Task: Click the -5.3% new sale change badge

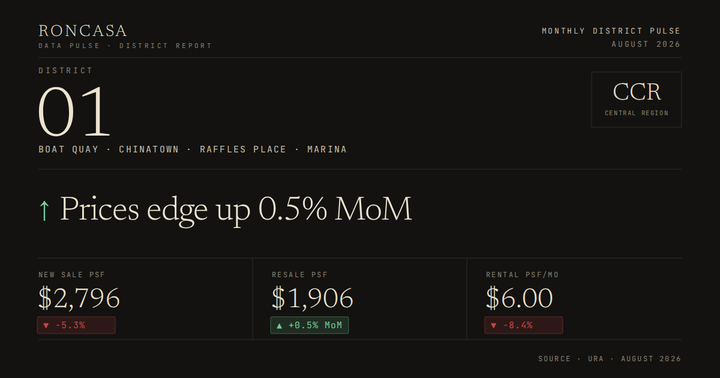Action: [x=76, y=325]
